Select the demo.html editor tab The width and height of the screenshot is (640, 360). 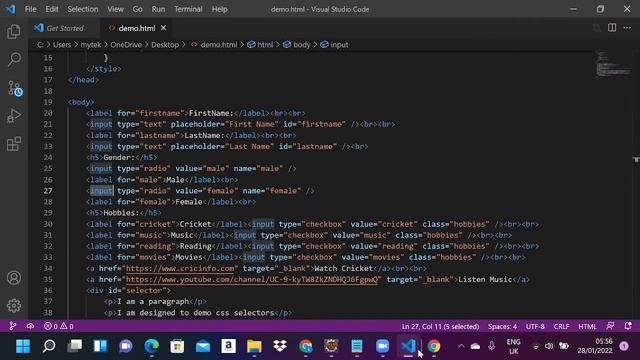click(136, 28)
